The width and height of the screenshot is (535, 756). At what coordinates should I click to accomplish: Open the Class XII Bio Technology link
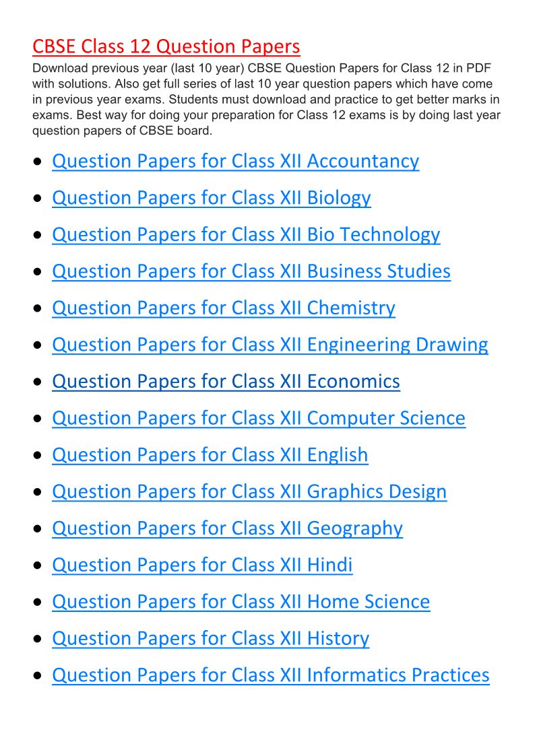(x=246, y=235)
